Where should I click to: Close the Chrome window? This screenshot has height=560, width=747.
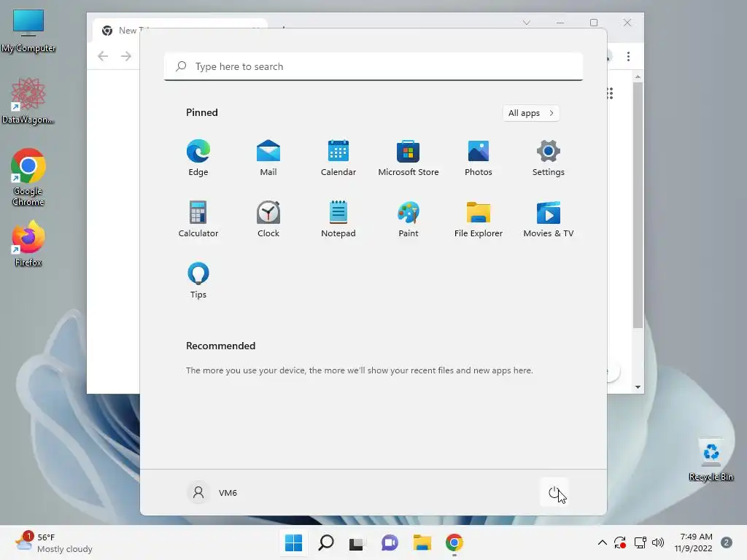tap(627, 23)
